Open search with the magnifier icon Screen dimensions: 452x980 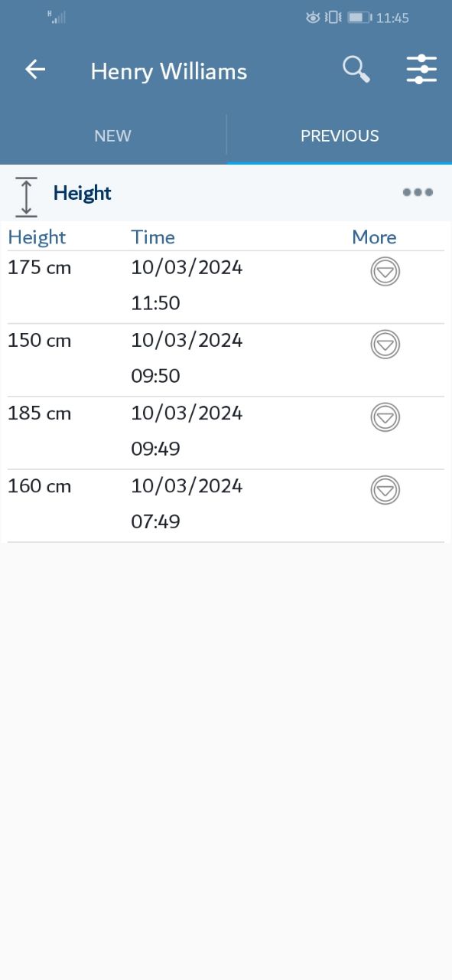(356, 70)
